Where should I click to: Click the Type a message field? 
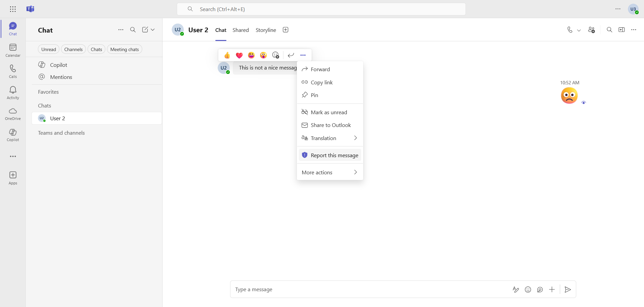point(369,290)
